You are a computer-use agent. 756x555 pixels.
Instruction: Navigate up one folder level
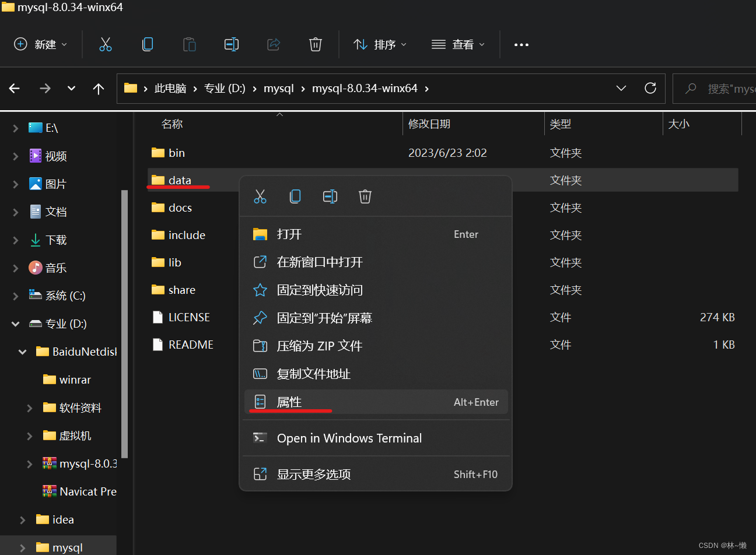coord(99,89)
